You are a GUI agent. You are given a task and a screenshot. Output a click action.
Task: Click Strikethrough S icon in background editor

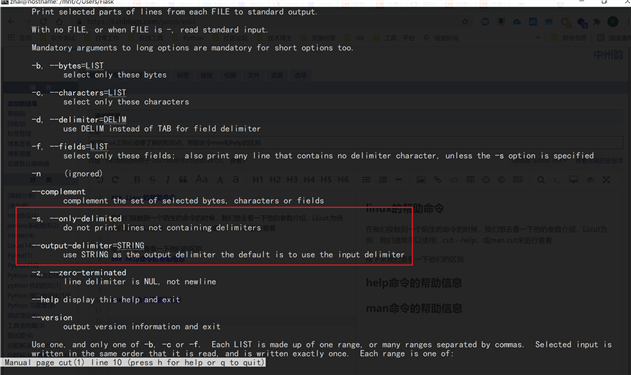[152, 180]
